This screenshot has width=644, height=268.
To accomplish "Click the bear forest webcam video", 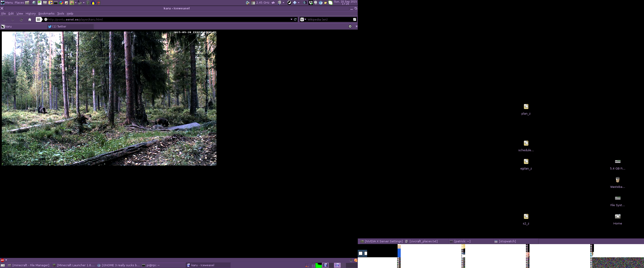I will click(x=109, y=98).
